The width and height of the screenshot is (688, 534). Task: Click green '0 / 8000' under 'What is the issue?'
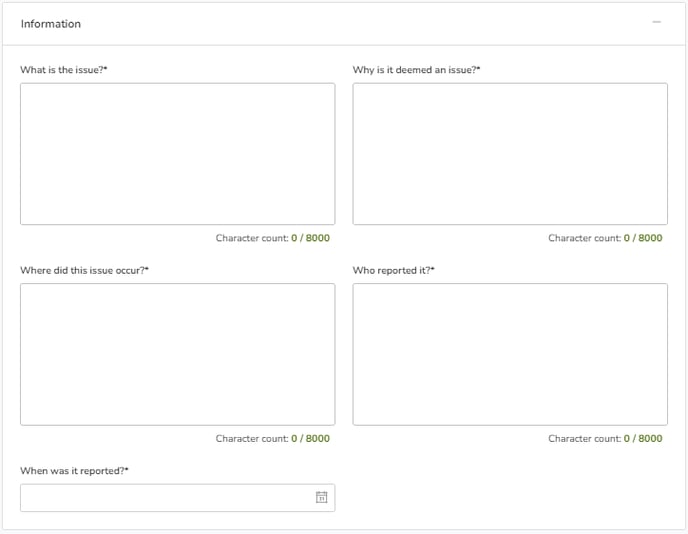(310, 238)
